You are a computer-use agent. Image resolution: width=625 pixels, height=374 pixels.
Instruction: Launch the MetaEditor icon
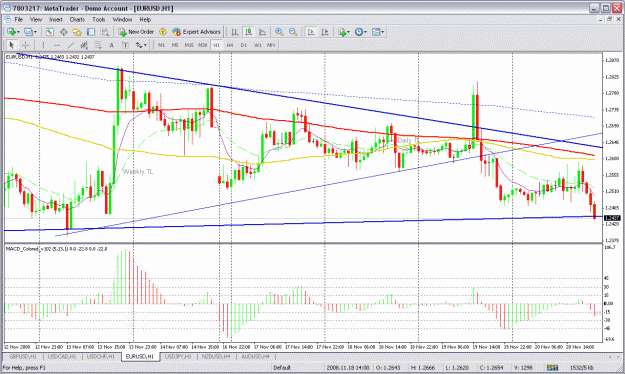coord(163,32)
